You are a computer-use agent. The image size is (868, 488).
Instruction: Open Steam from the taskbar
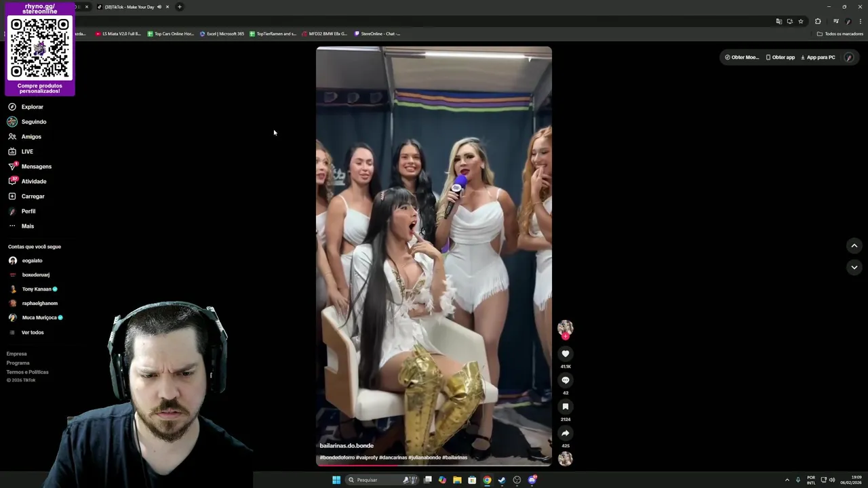(x=502, y=480)
